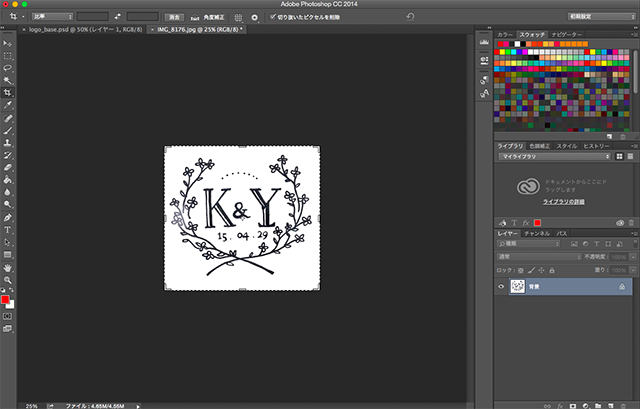Select the Path Selection tool
This screenshot has width=640, height=409.
pos(7,242)
